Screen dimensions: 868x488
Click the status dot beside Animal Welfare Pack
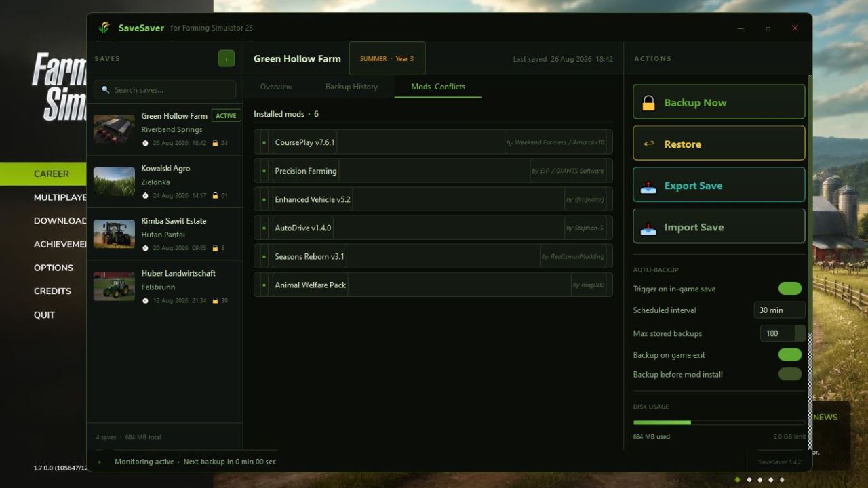(x=264, y=285)
